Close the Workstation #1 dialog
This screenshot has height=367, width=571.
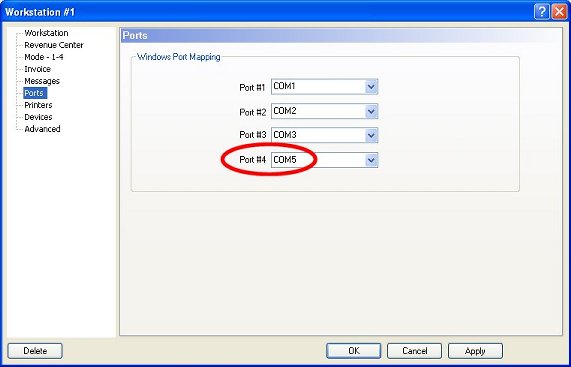pyautogui.click(x=559, y=12)
